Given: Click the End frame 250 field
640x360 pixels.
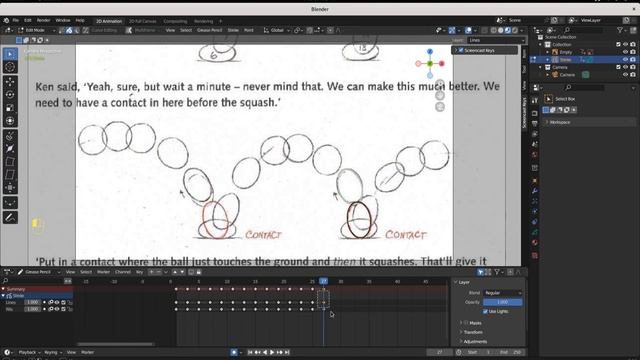Looking at the screenshot, I should tap(511, 352).
